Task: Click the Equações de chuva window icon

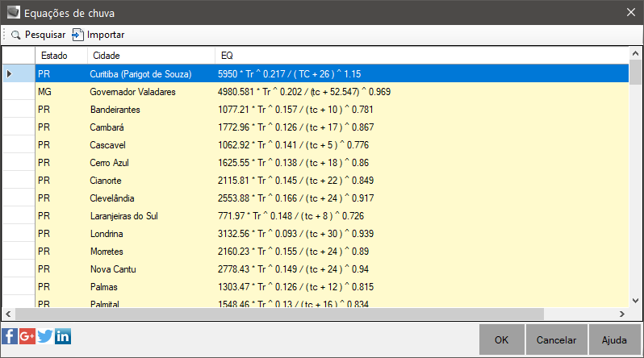Action: (x=13, y=12)
